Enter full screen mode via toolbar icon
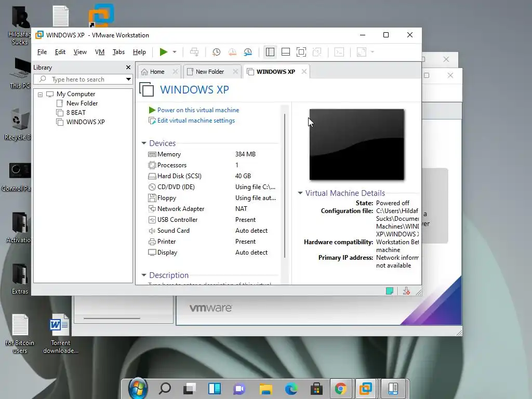Image resolution: width=532 pixels, height=399 pixels. pos(301,52)
